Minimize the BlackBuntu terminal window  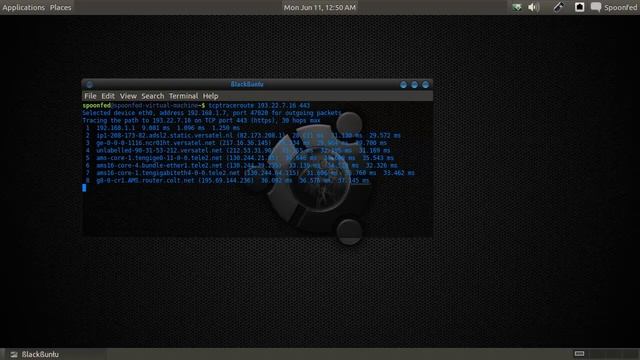click(x=403, y=84)
